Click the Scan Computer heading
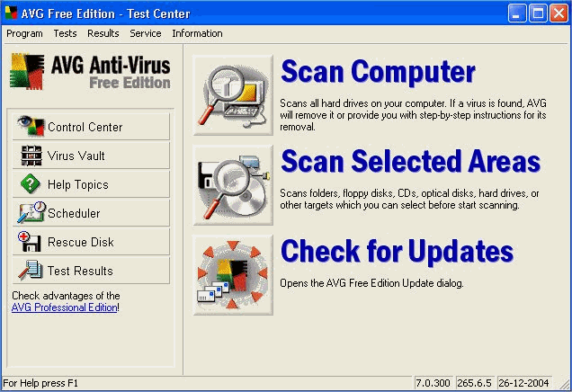This screenshot has width=572, height=392. pos(378,71)
